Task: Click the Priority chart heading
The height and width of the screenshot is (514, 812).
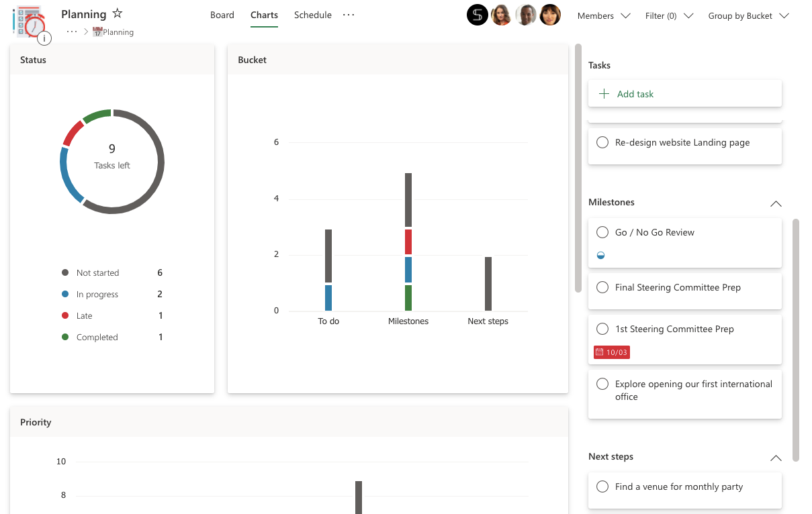Action: click(x=36, y=422)
